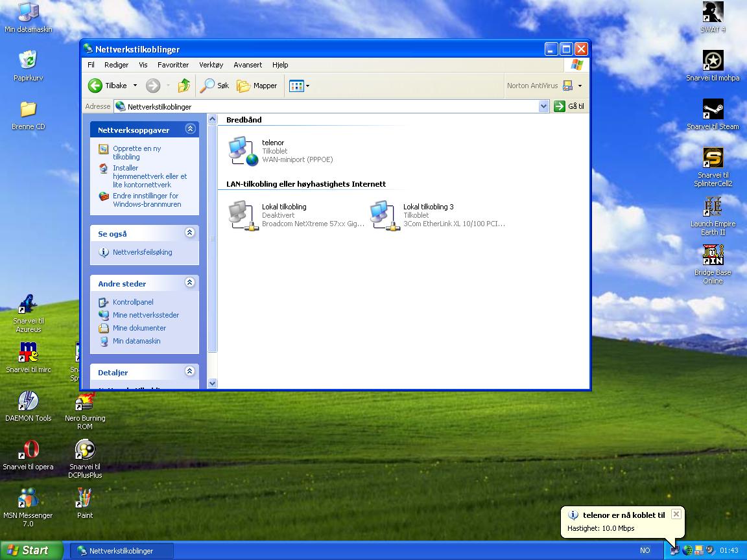Click the Norton AntiVirus toolbar icon

[567, 86]
